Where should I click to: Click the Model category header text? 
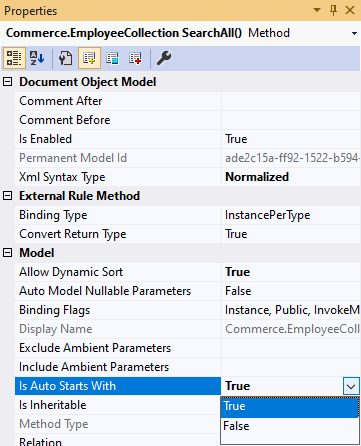click(37, 253)
